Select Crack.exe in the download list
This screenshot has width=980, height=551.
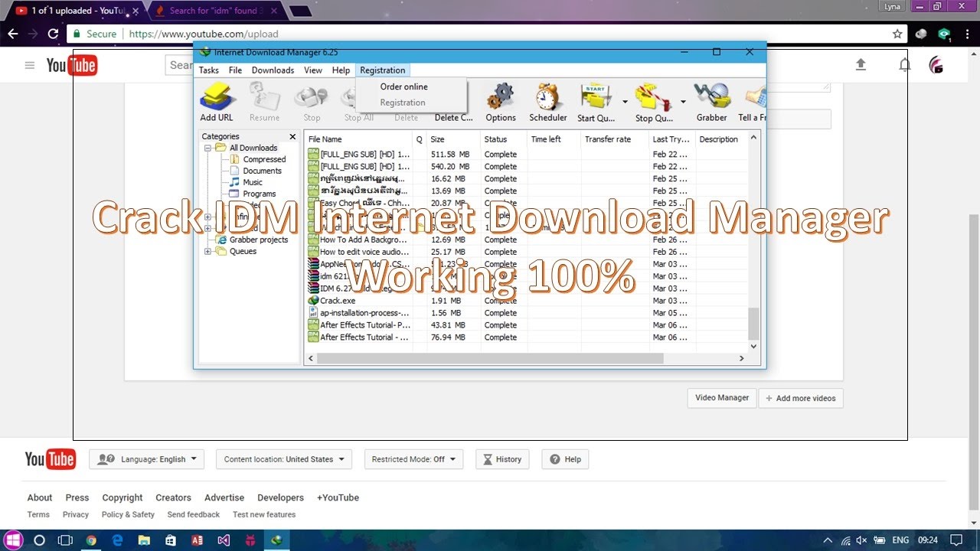(338, 301)
